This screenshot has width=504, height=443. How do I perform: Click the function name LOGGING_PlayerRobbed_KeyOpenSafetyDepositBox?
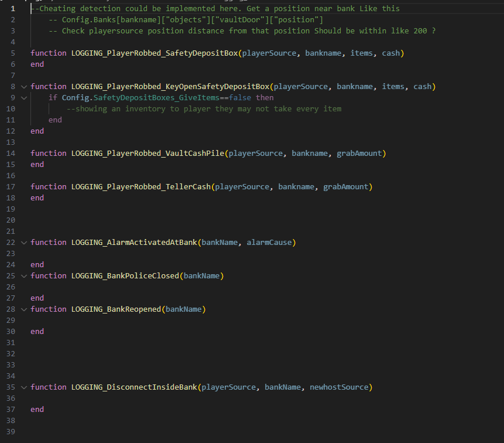click(170, 87)
